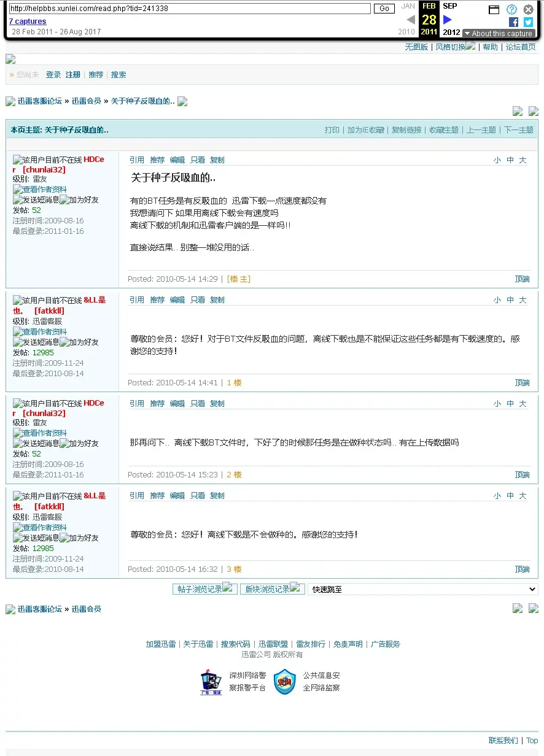Screen dimensions: 544x756
Task: Go to previous capture with gray arrow
Action: click(411, 20)
